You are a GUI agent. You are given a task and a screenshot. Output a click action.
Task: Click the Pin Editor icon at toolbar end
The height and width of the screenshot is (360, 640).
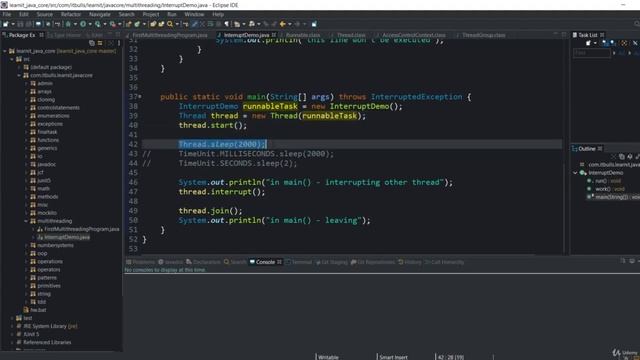click(x=314, y=24)
